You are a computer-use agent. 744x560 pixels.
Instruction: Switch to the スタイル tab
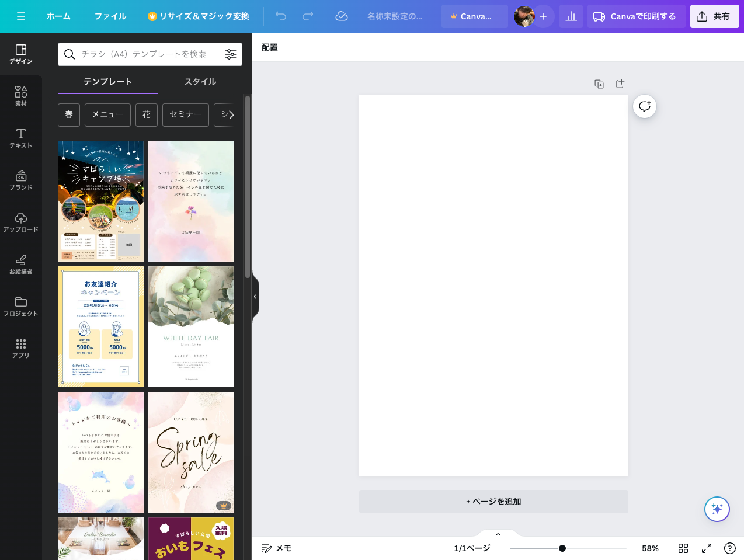click(x=200, y=82)
